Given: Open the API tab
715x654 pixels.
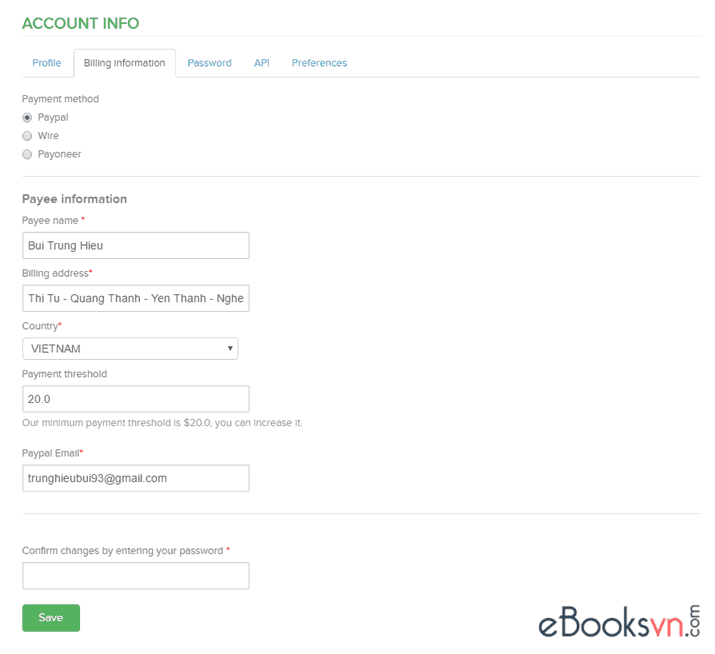Looking at the screenshot, I should coord(261,63).
